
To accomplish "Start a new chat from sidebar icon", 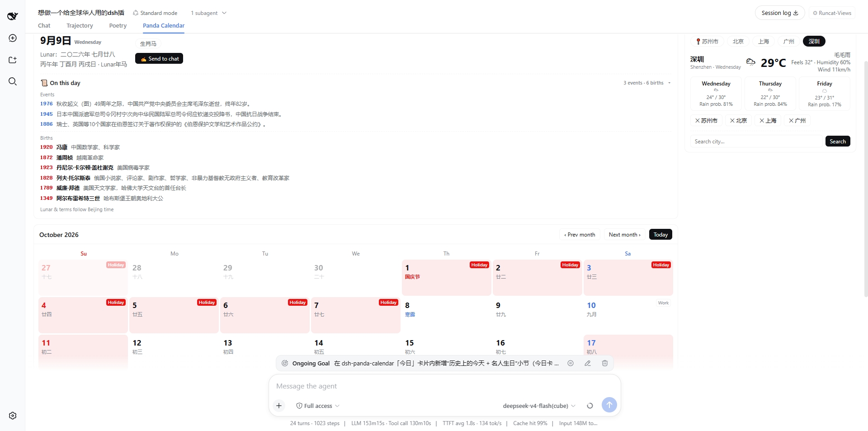I will click(13, 38).
